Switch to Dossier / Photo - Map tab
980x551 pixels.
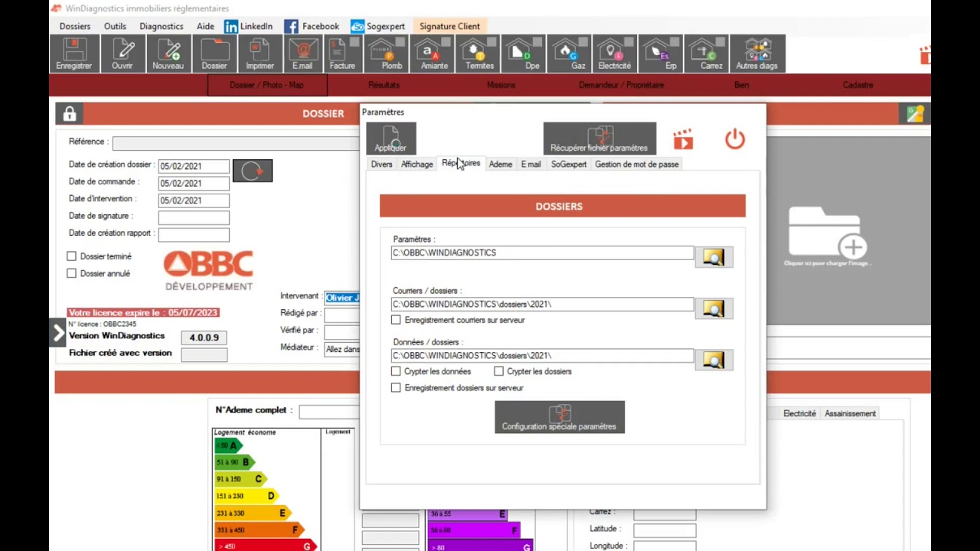pyautogui.click(x=266, y=85)
